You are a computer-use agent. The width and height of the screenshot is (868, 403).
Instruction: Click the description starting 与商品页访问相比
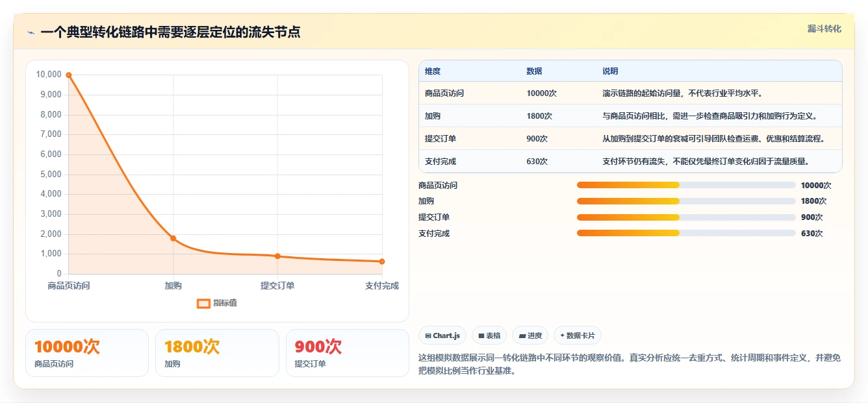[x=709, y=116]
